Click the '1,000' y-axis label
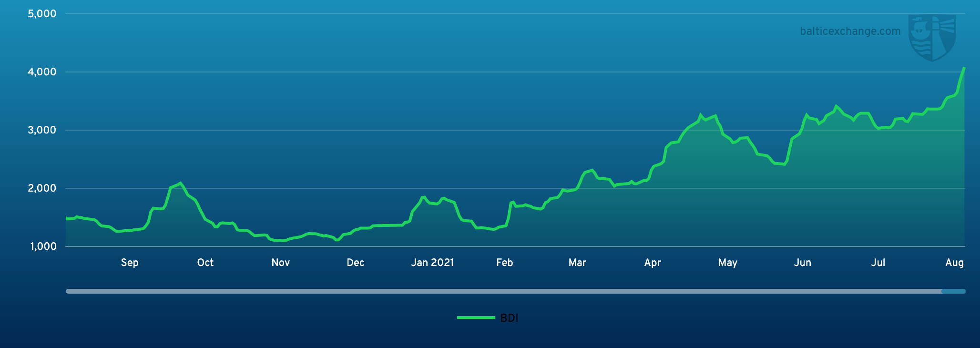The height and width of the screenshot is (348, 980). click(43, 246)
